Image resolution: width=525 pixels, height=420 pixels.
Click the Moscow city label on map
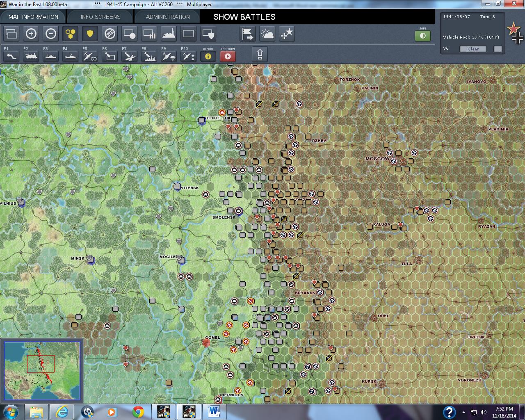click(377, 159)
